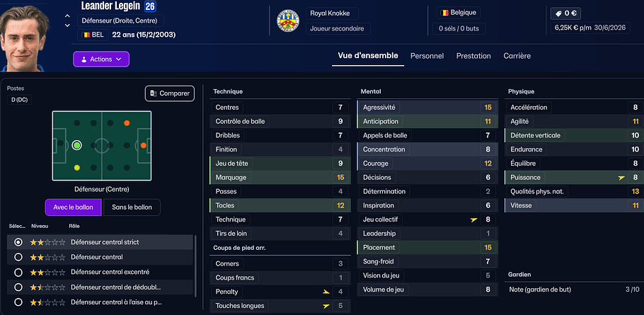Click the Belgique nationality flag

[445, 13]
